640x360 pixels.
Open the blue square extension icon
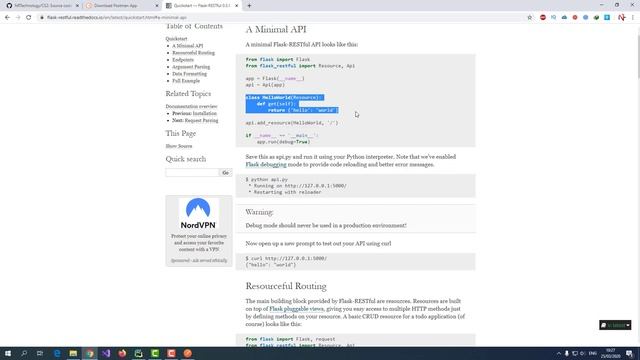[607, 18]
